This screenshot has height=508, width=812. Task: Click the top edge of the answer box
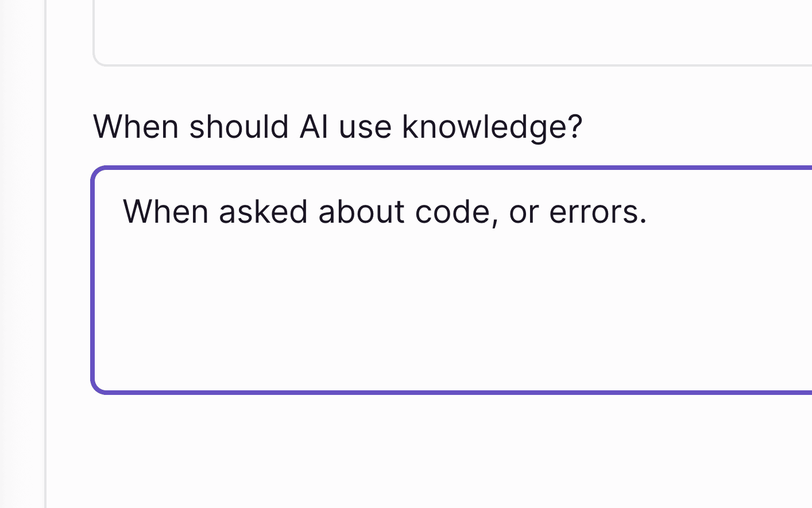[402, 168]
